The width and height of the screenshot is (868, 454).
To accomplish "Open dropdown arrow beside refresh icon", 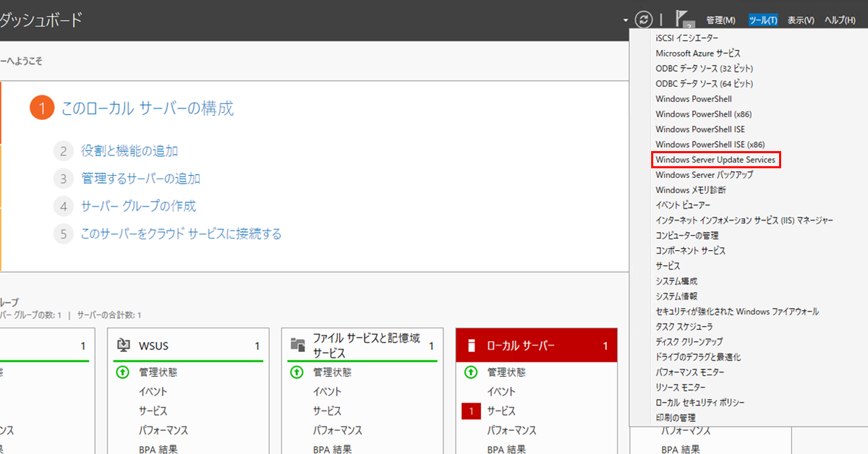I will [x=626, y=20].
